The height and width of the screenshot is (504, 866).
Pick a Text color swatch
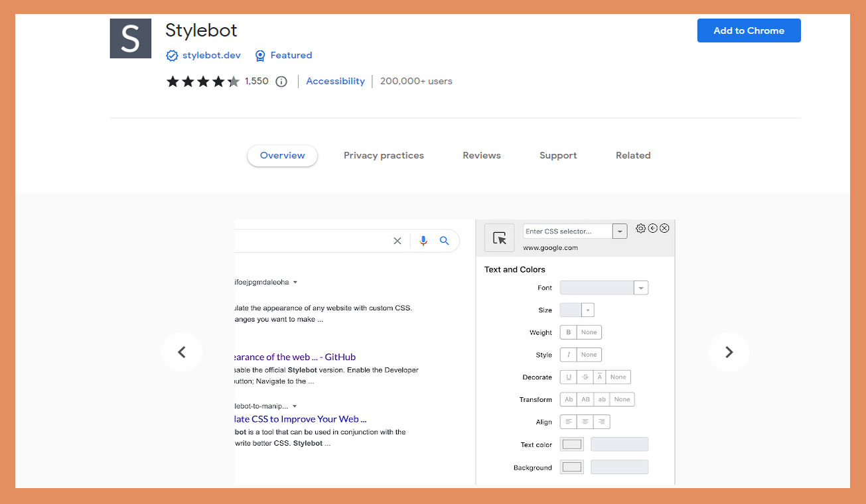tap(571, 444)
